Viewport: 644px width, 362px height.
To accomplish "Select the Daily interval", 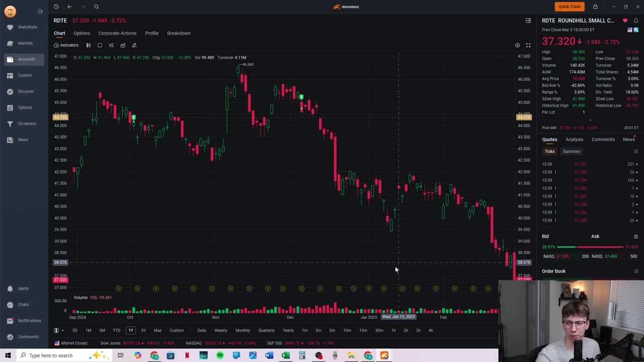I will (x=202, y=330).
